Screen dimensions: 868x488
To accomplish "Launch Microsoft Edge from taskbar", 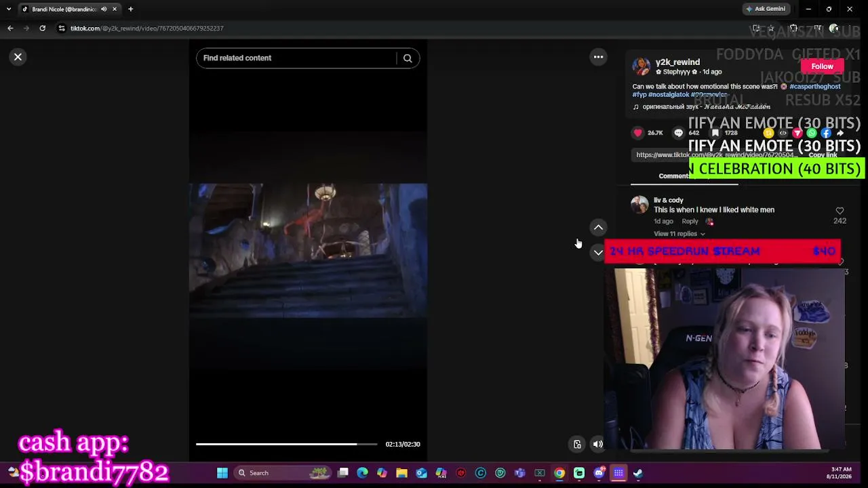I will coord(363,473).
